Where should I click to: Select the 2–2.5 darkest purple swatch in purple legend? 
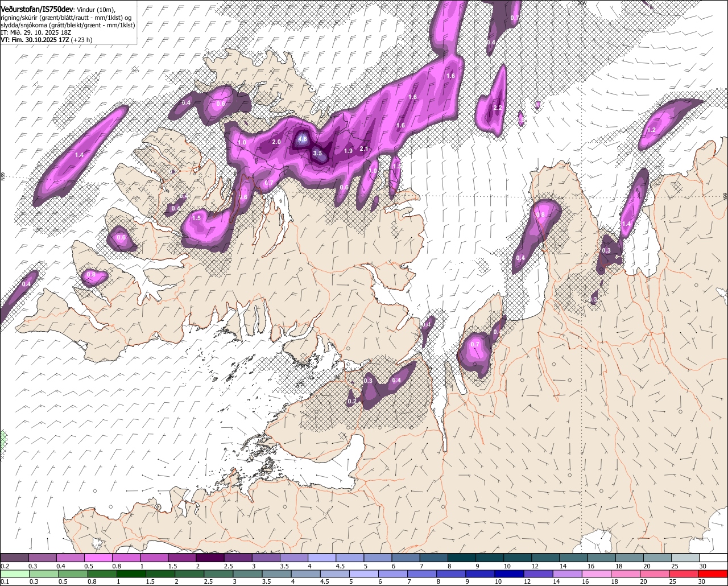210,558
